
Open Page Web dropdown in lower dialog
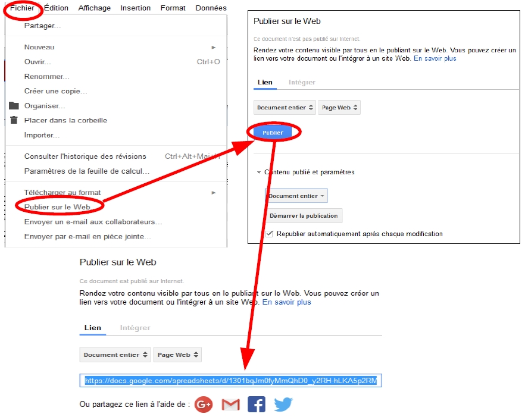point(177,355)
